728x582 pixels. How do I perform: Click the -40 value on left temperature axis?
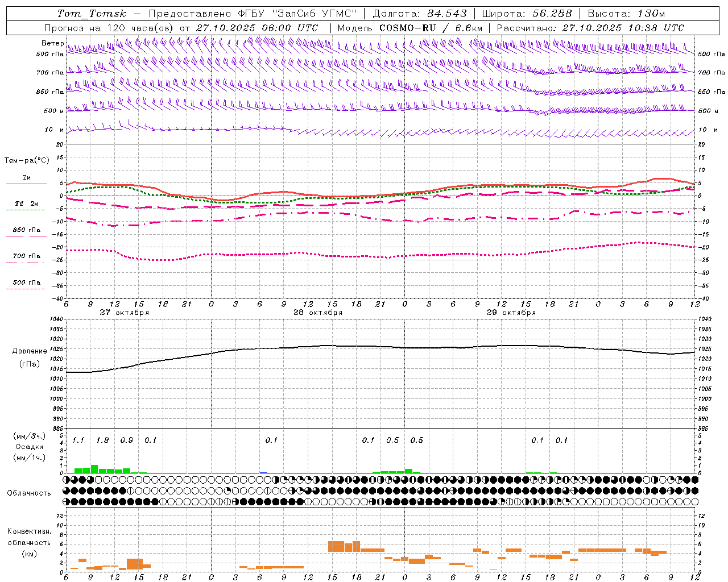[x=58, y=298]
